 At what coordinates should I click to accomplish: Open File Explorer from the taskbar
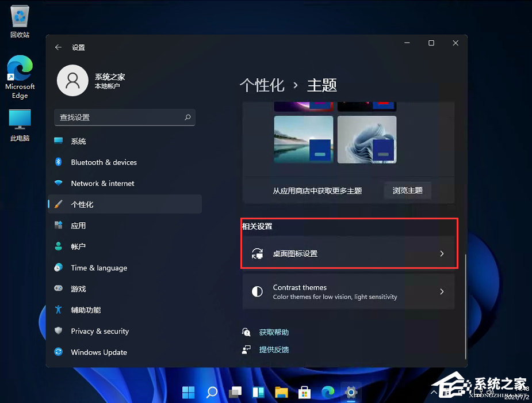[x=281, y=392]
